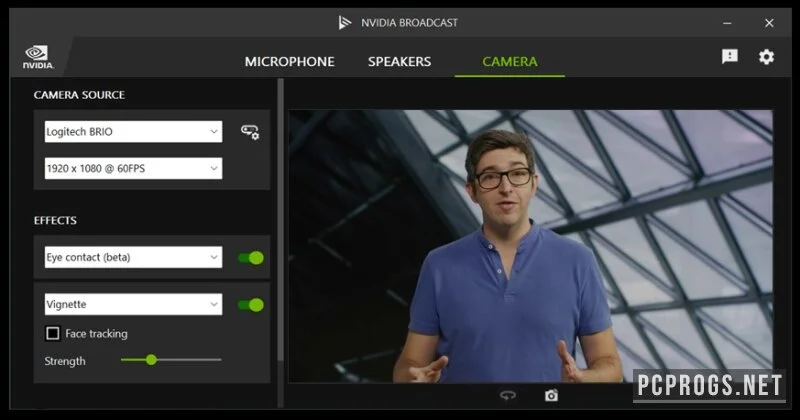Take a snapshot with the camera icon

[x=551, y=396]
